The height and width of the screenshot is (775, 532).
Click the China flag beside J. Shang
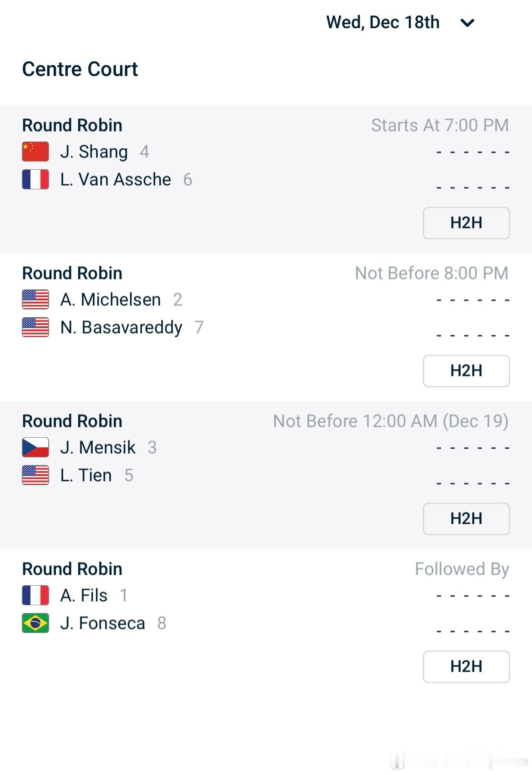[35, 152]
